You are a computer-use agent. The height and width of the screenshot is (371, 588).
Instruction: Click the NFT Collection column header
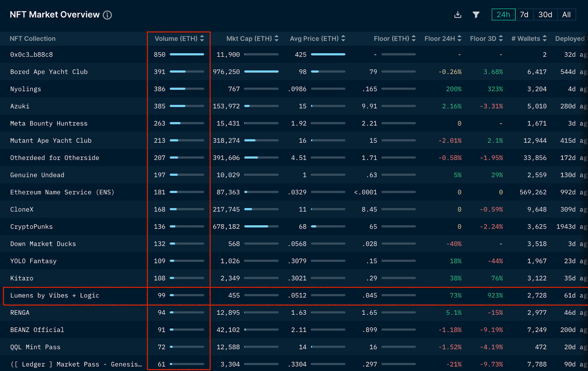33,39
